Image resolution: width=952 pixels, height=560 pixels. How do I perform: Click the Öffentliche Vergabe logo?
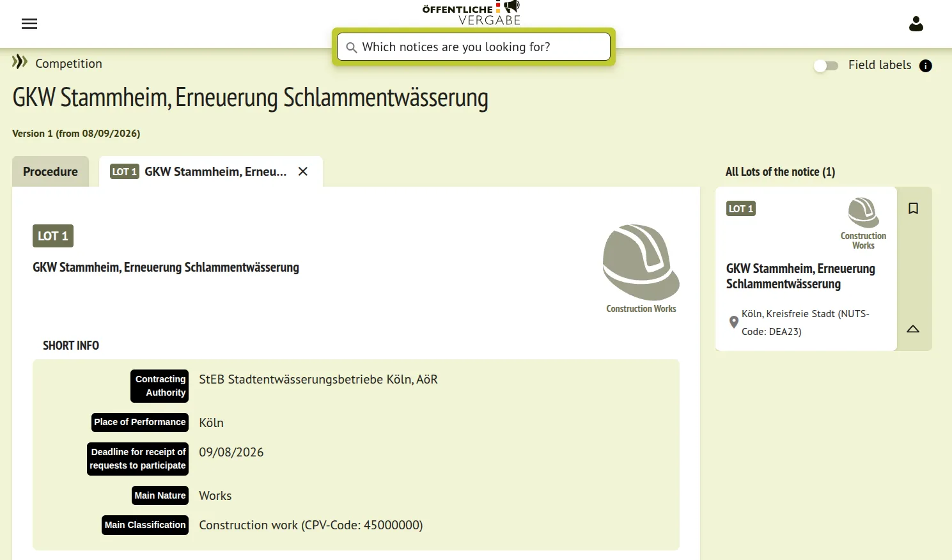coord(471,13)
